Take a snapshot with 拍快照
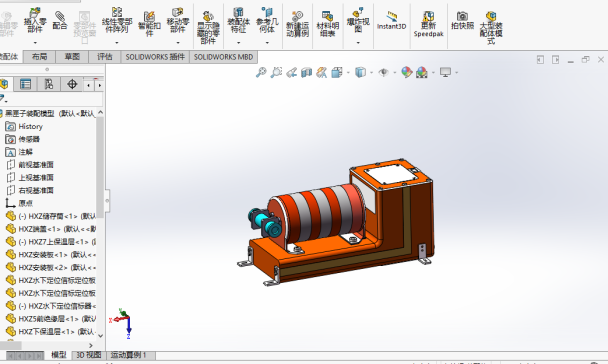This screenshot has width=608, height=364. tap(463, 21)
